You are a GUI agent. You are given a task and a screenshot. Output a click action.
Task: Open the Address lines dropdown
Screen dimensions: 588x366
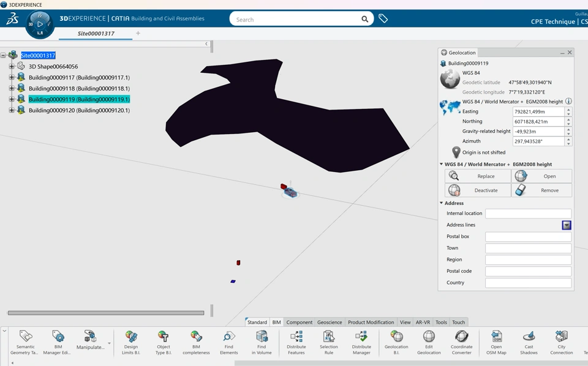(566, 225)
